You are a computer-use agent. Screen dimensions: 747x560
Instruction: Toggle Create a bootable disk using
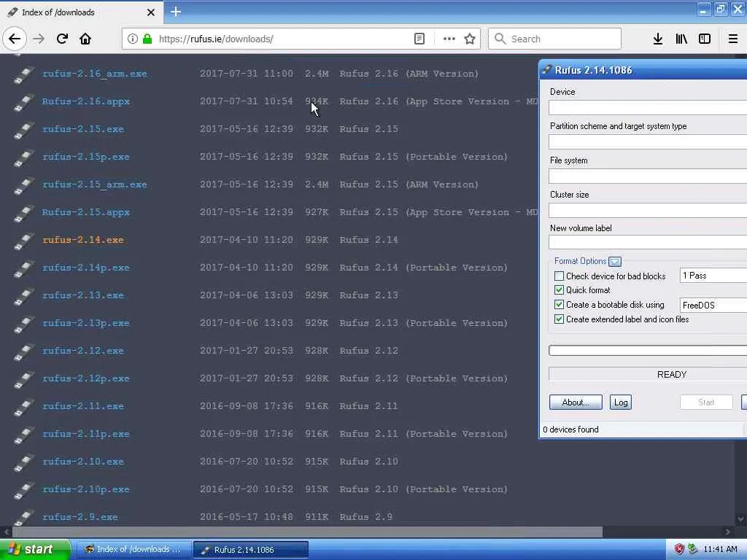[x=560, y=305]
